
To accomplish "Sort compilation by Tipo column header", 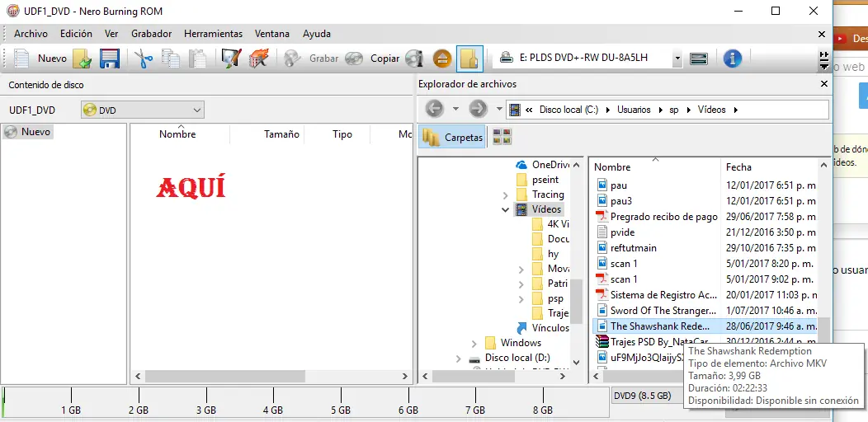I will (342, 134).
